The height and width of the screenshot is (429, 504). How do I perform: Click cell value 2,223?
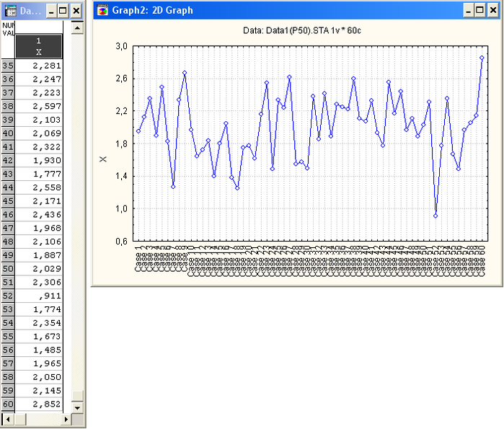tap(38, 92)
